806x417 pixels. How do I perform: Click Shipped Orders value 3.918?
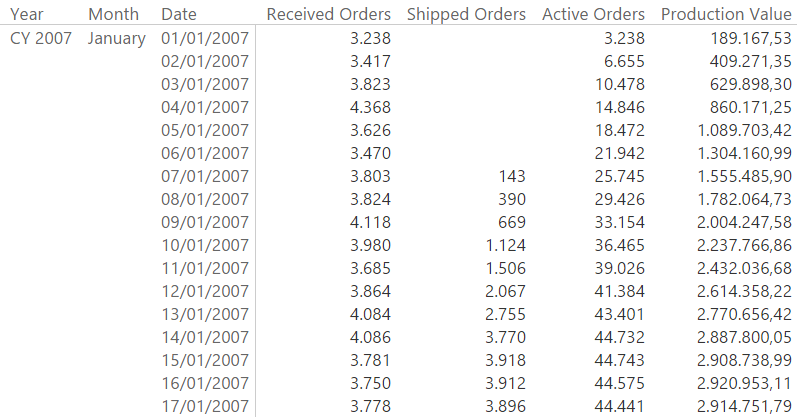click(505, 360)
